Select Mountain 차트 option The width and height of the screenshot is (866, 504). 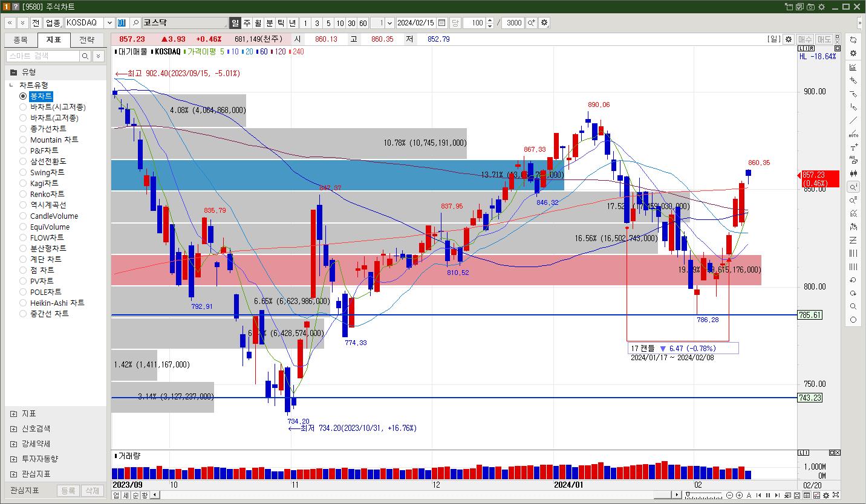(x=23, y=140)
